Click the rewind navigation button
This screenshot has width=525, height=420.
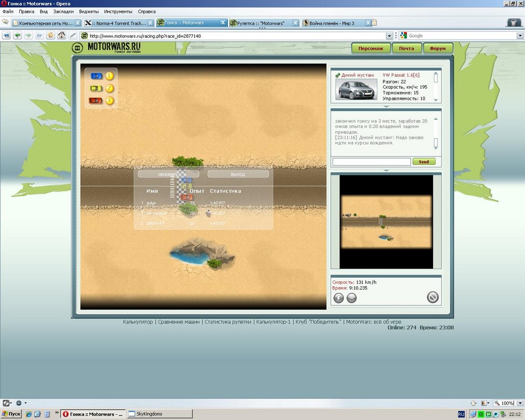tap(6, 36)
